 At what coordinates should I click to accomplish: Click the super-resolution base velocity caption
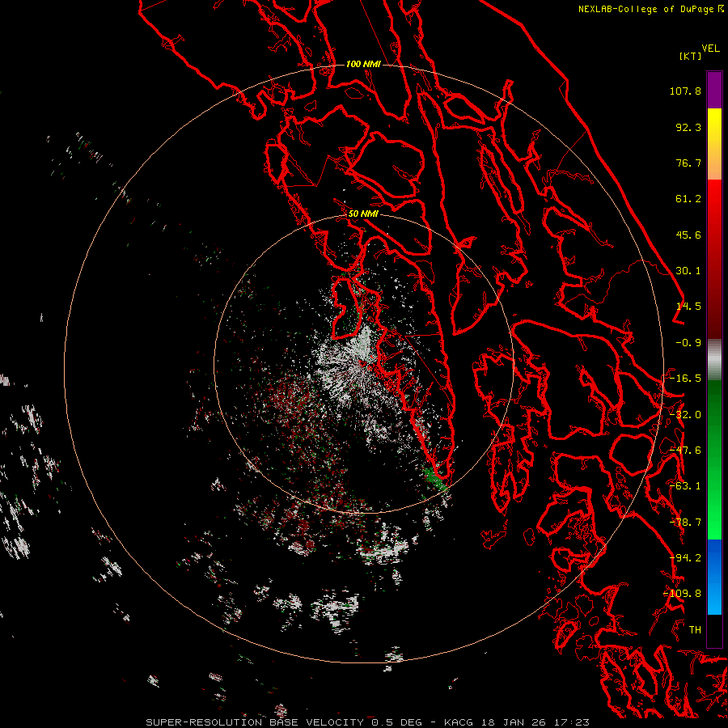coord(368,722)
